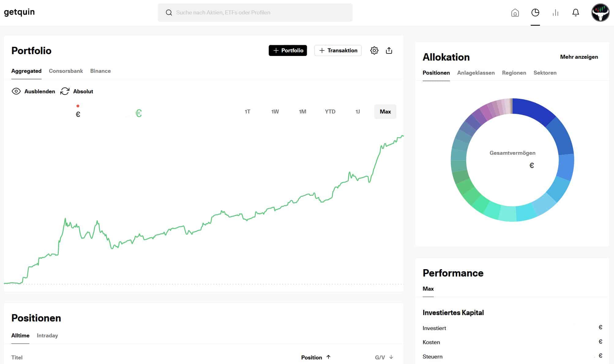Add a new portfolio with + Portfolio

[288, 50]
